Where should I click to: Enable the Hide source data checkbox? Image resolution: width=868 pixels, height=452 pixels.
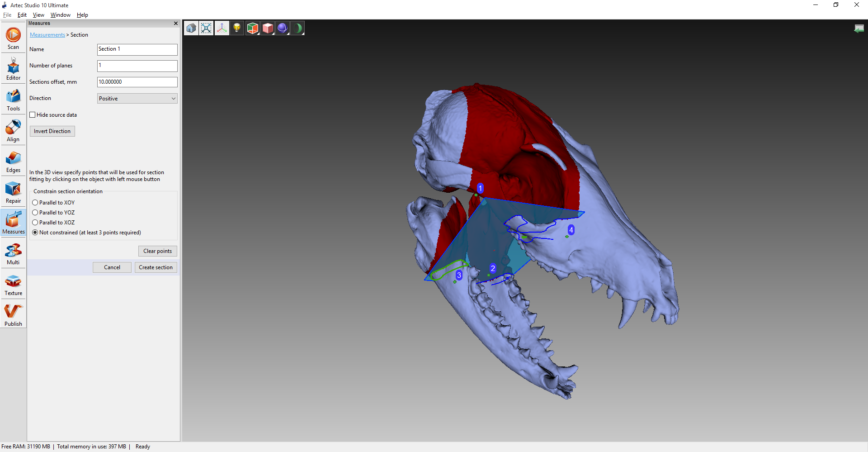click(x=33, y=115)
